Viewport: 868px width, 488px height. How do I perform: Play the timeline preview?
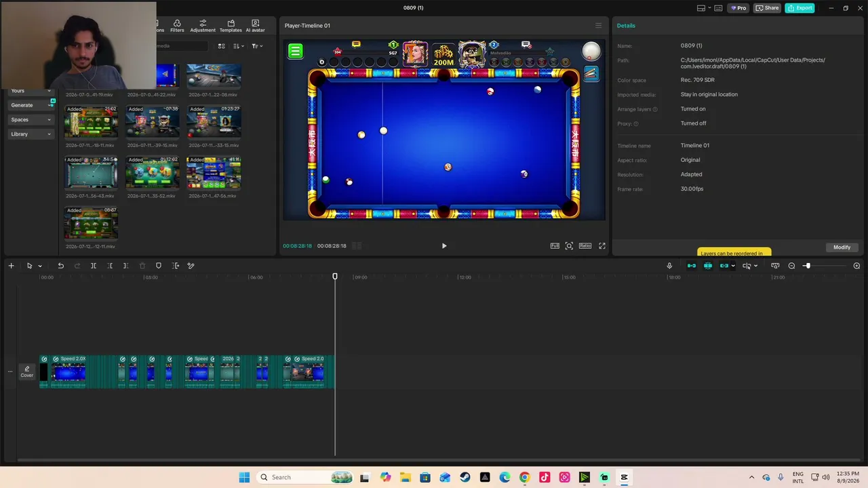(444, 246)
